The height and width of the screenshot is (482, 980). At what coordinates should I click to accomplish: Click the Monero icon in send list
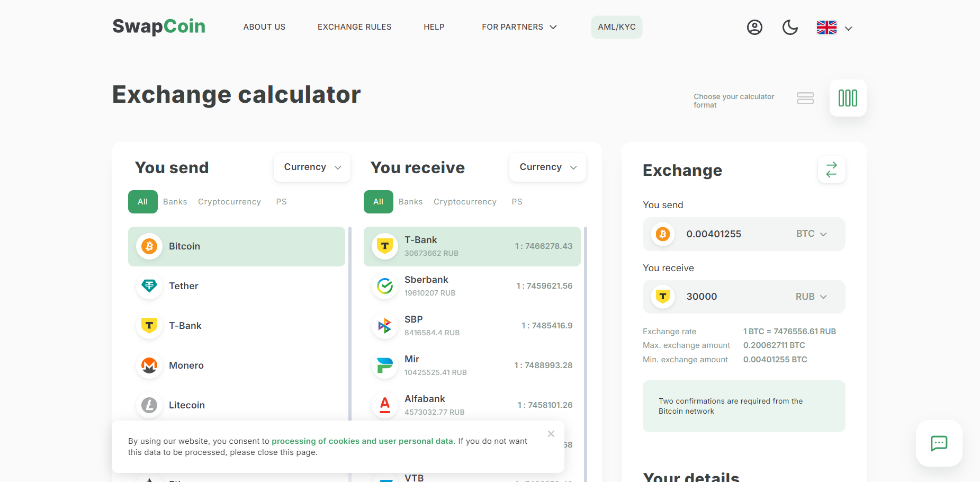coord(149,365)
